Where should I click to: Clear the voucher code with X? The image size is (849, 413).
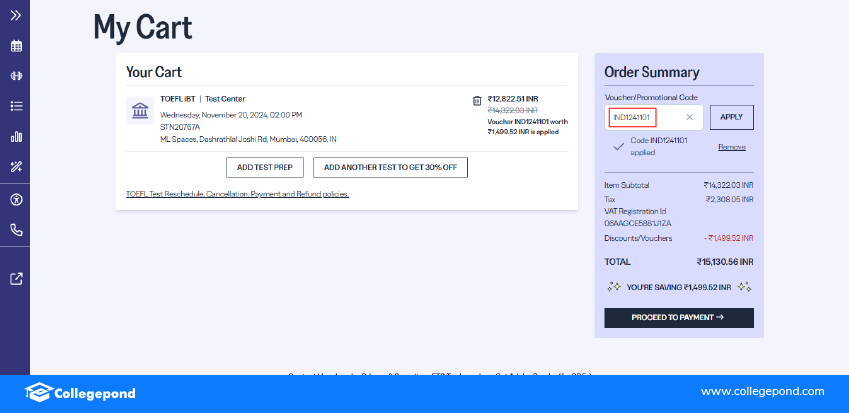[689, 117]
